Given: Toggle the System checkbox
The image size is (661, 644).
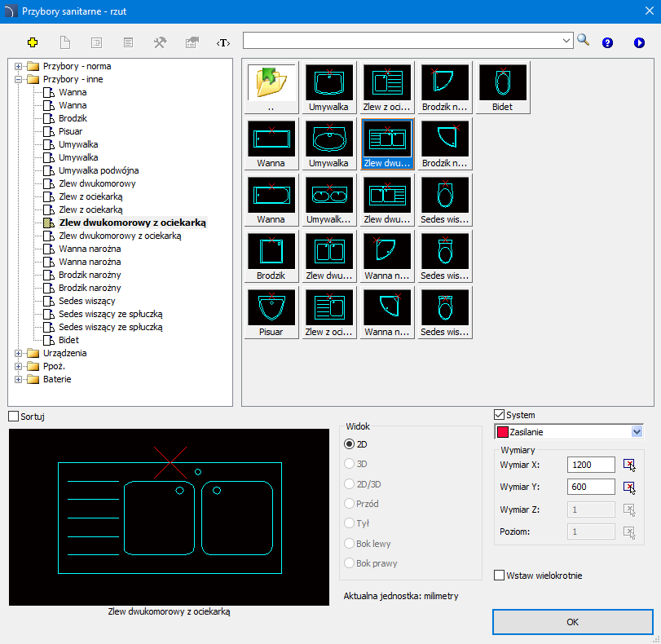Looking at the screenshot, I should [500, 415].
